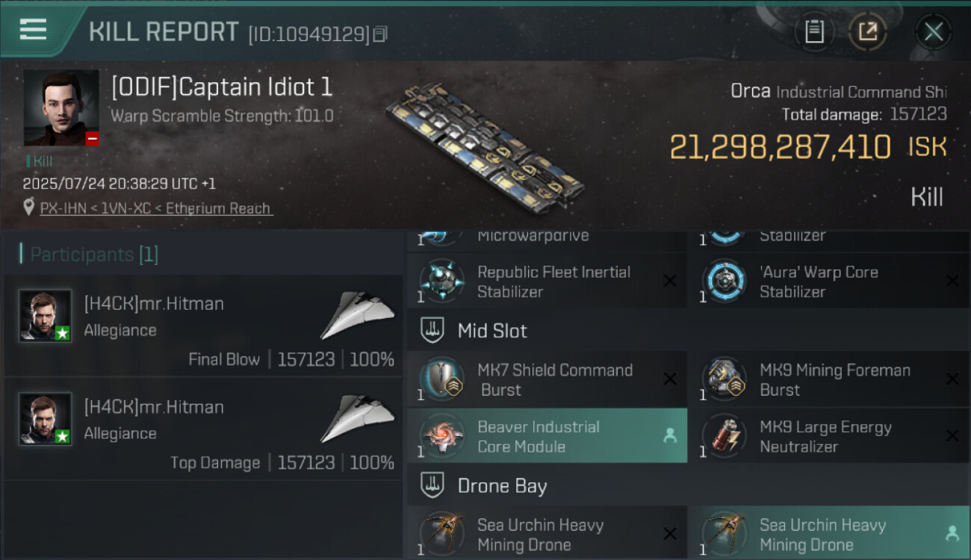
Task: Open the hamburger menu
Action: coord(34,30)
